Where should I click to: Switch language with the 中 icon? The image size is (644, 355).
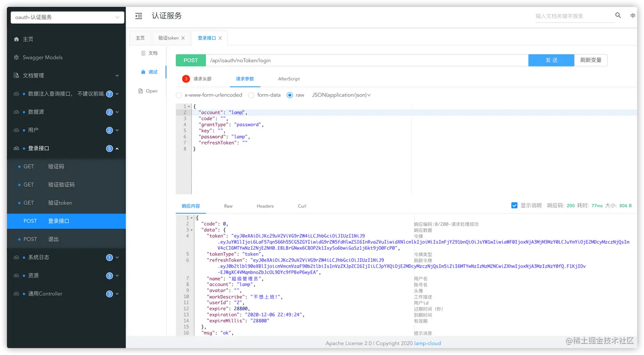pos(633,16)
